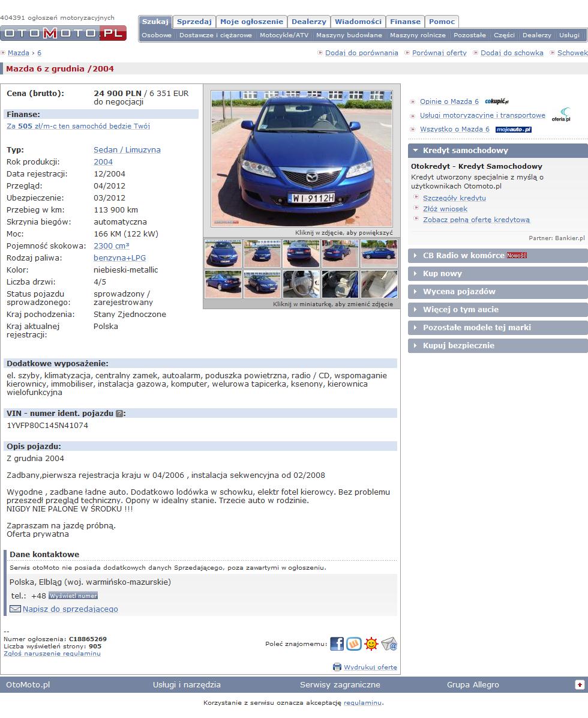Image resolution: width=588 pixels, height=718 pixels.
Task: Click Napisz do sprzedającego link
Action: click(70, 609)
